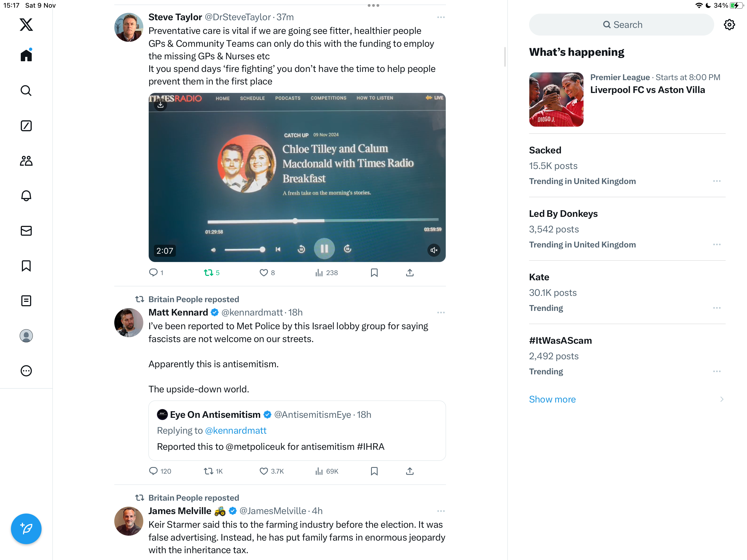The height and width of the screenshot is (560, 747).
Task: Open more options on Steve Taylor's post
Action: [441, 17]
